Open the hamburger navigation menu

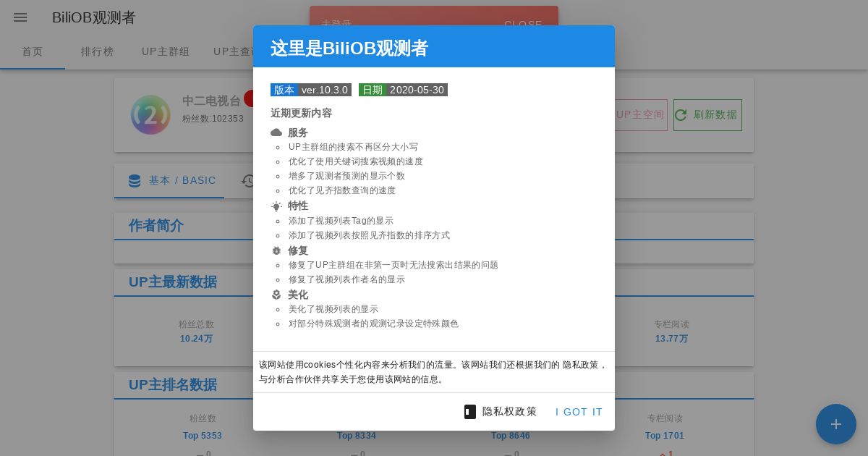[20, 17]
